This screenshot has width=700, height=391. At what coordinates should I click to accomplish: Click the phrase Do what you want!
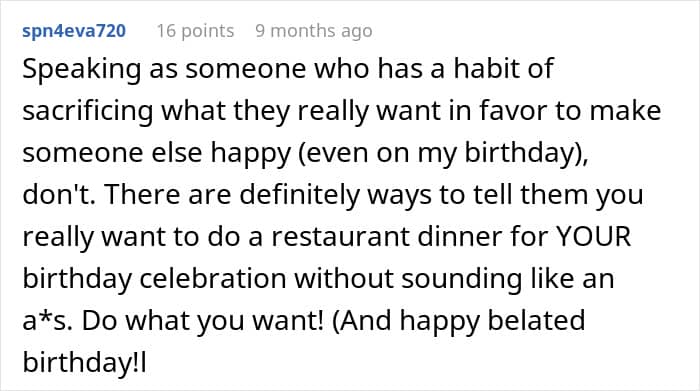202,321
